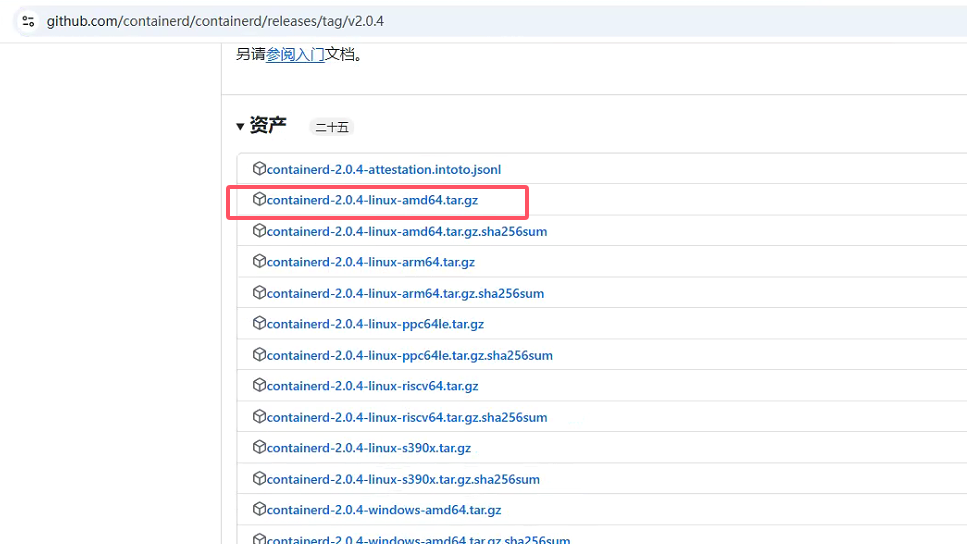Open the 参阅入门 documentation link

tap(295, 54)
